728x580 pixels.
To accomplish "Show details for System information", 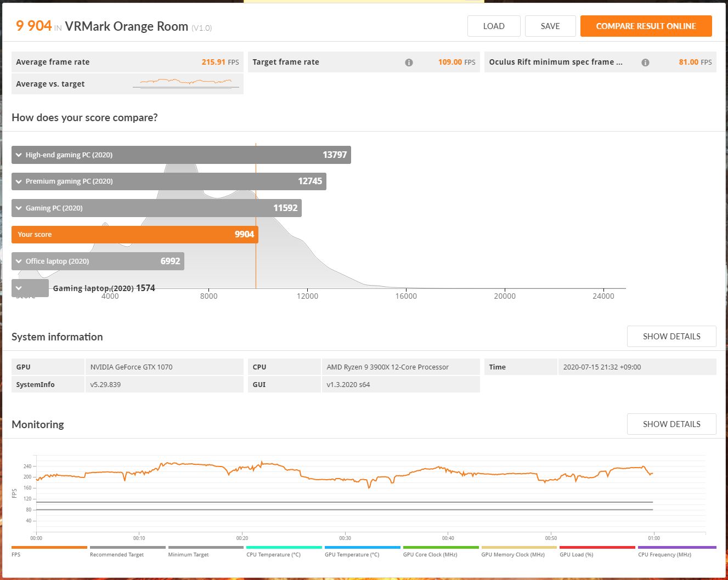I will click(671, 337).
